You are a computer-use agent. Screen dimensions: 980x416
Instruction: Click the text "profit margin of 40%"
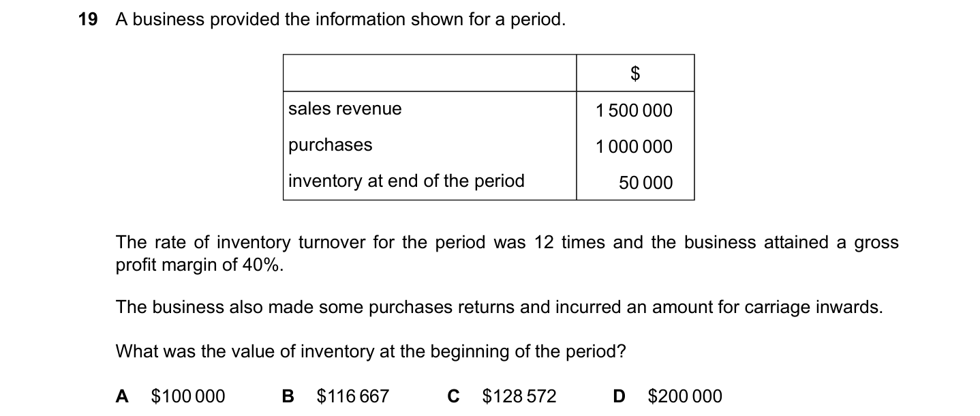click(x=200, y=265)
